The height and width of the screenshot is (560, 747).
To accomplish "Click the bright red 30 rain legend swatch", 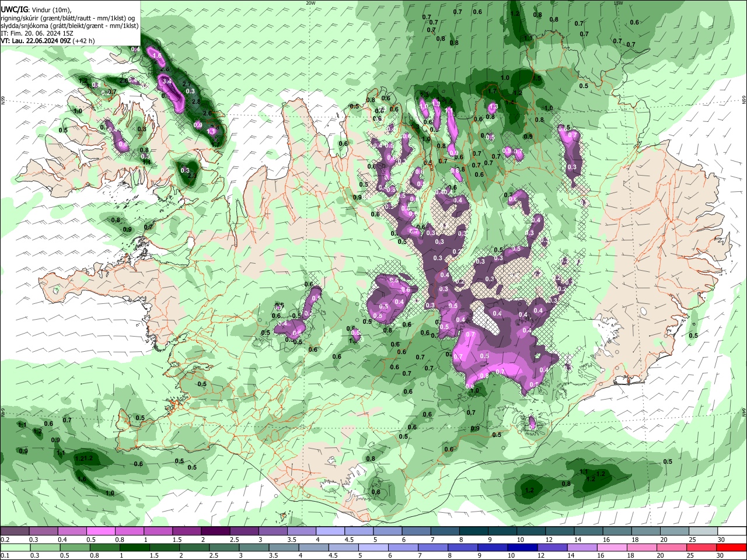I will pyautogui.click(x=731, y=547).
